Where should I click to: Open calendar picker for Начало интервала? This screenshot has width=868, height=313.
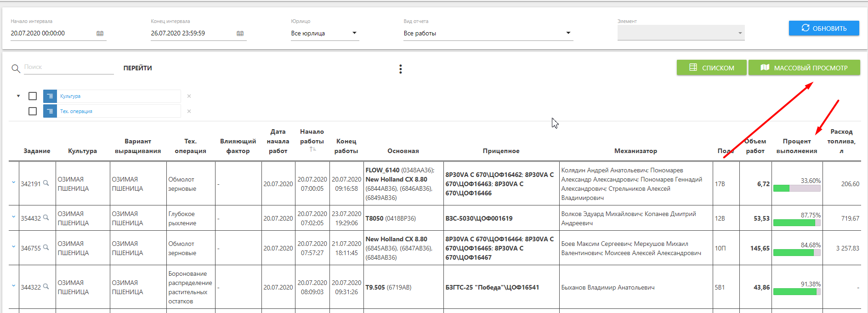coord(100,34)
